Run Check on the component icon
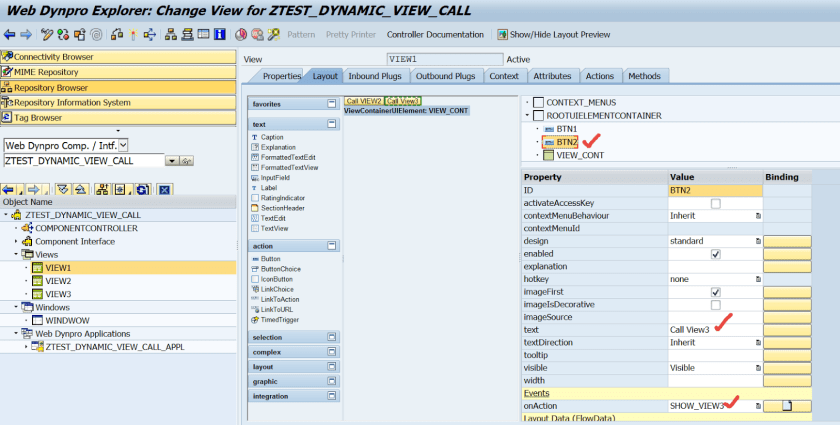The width and height of the screenshot is (840, 425). point(117,35)
